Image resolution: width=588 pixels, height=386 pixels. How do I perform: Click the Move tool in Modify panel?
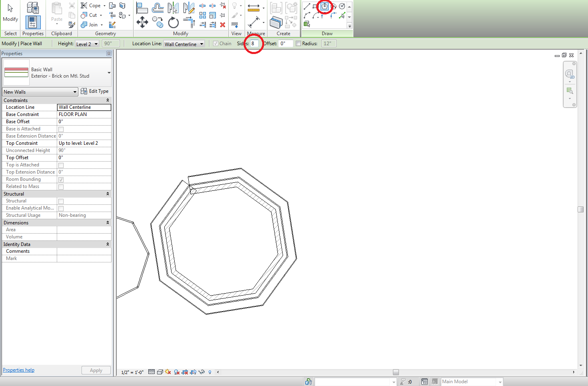coord(142,22)
